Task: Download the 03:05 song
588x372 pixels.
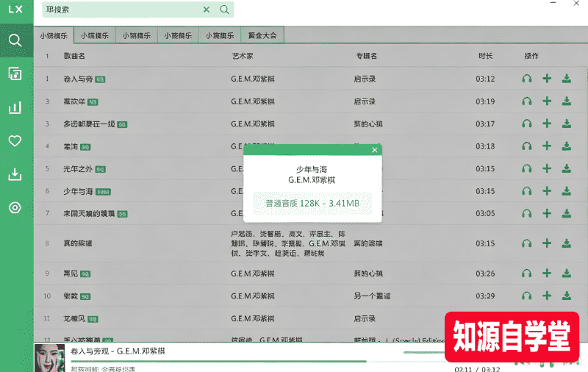Action: [x=566, y=213]
